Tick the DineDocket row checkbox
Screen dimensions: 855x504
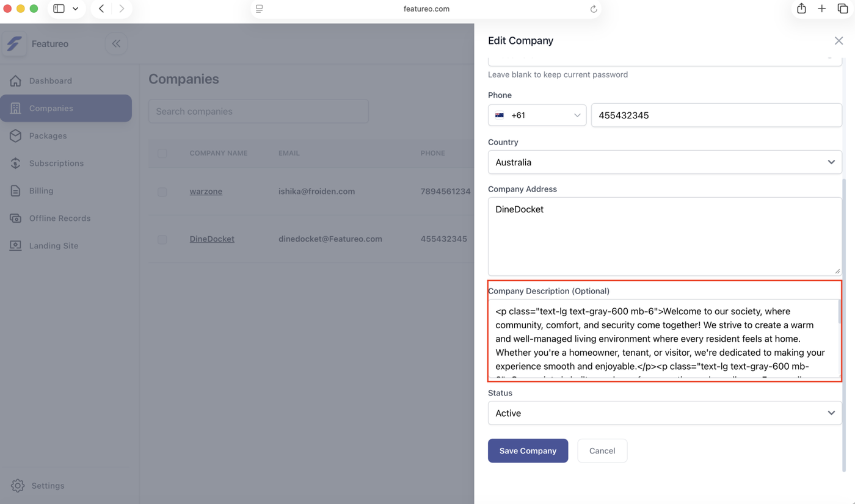(x=162, y=239)
